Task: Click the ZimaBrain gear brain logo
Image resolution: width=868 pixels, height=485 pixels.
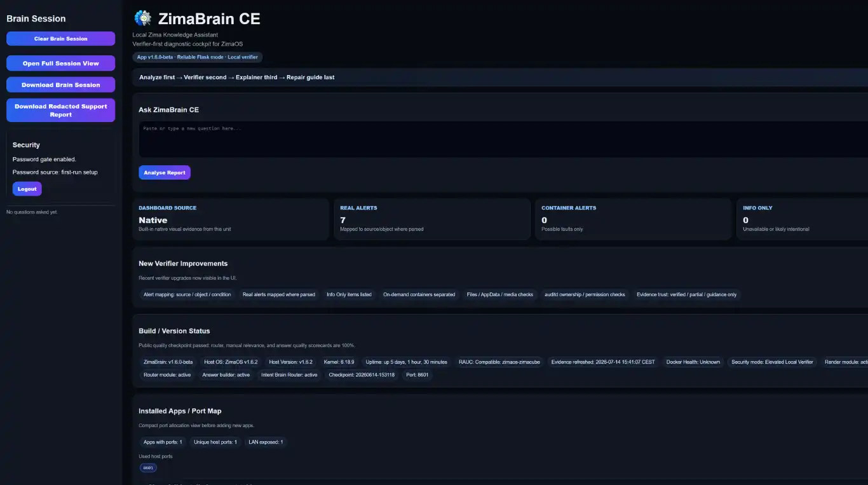Action: click(x=143, y=18)
